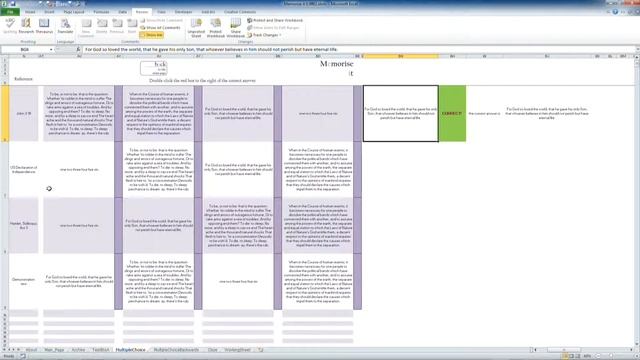Select the Demonstration text reference cell

tap(24, 281)
